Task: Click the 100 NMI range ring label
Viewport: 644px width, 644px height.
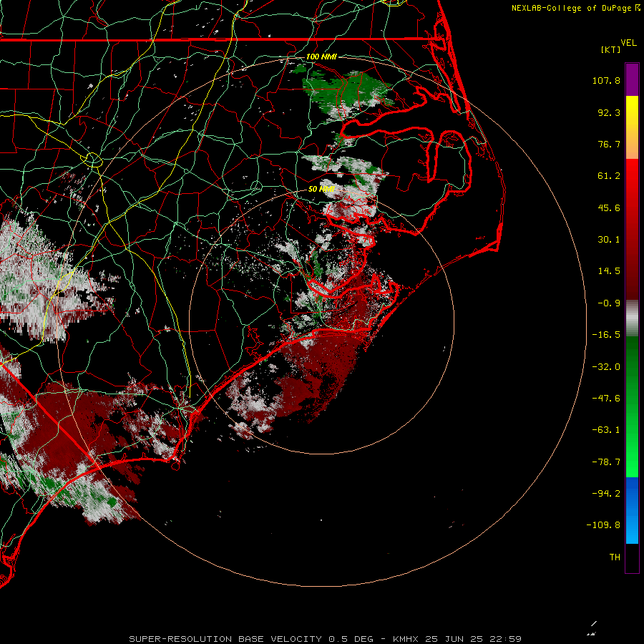Action: (x=321, y=57)
